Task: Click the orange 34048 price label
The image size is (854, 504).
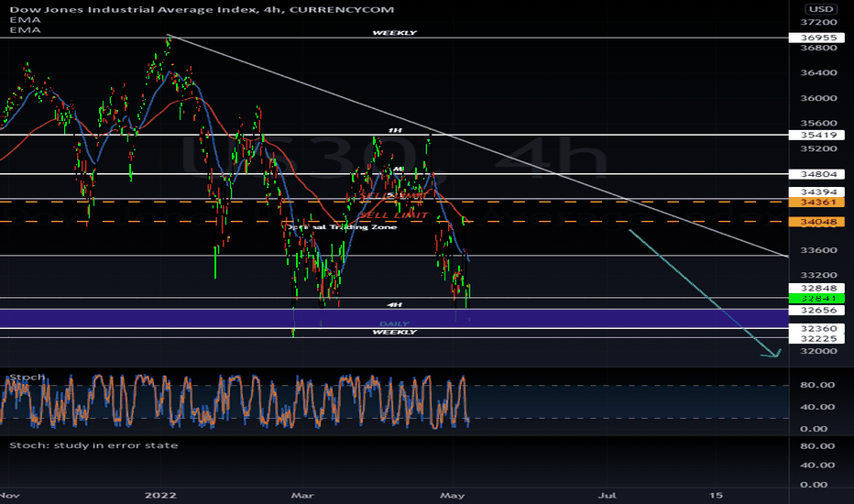Action: (x=817, y=222)
